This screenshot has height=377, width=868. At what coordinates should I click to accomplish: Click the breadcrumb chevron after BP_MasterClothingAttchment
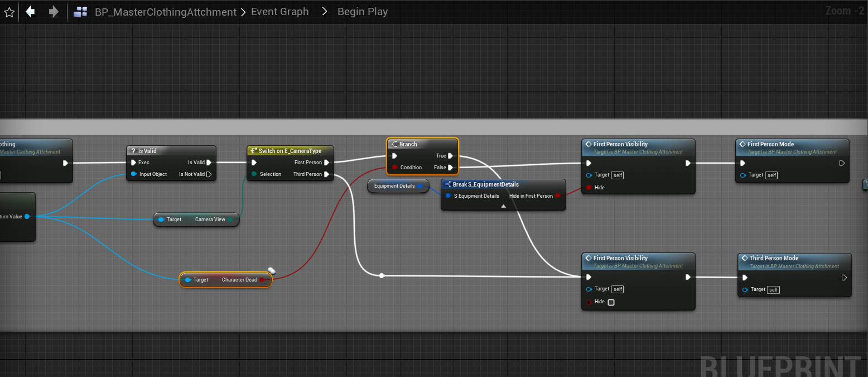pos(243,12)
